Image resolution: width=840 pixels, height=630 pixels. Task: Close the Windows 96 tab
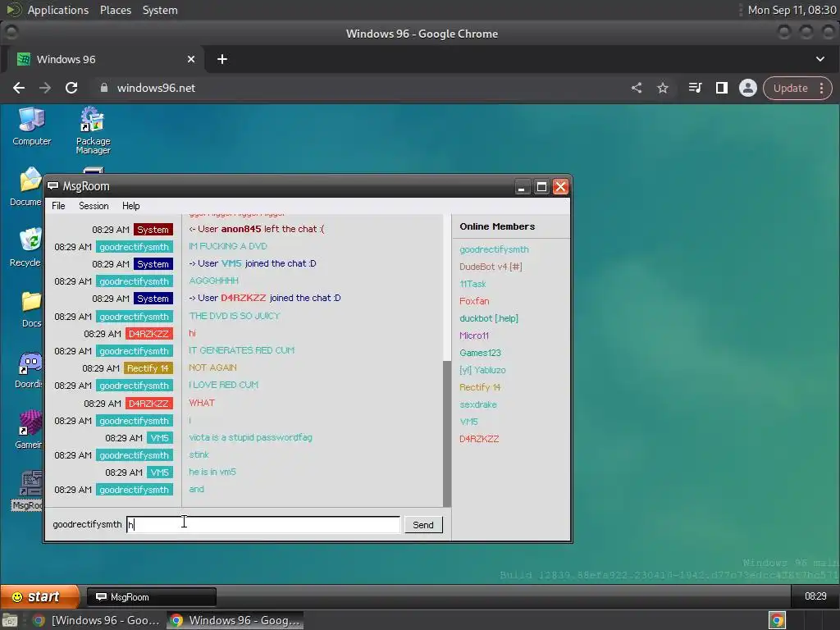pos(190,59)
